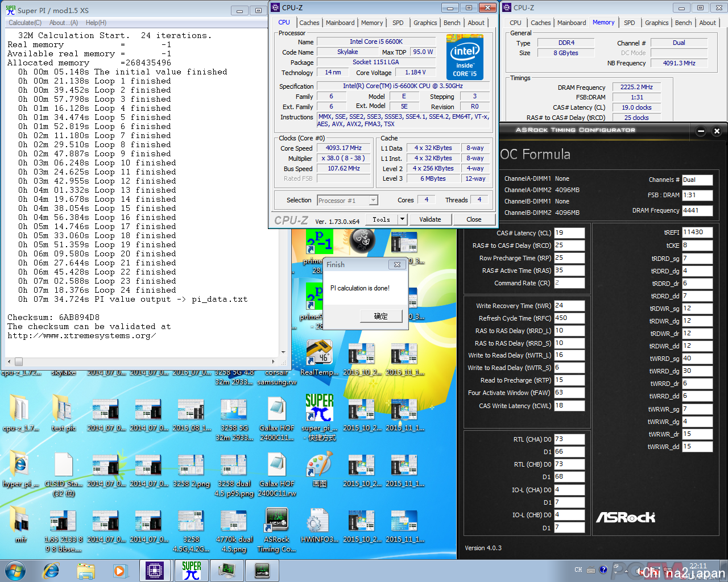
Task: Switch to the Super PI taskbar button
Action: point(192,570)
